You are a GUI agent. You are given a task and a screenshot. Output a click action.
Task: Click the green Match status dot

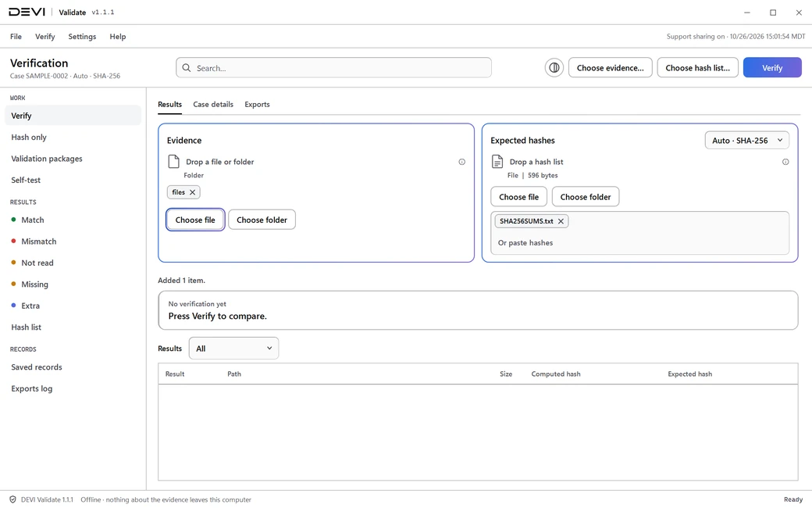pyautogui.click(x=13, y=220)
